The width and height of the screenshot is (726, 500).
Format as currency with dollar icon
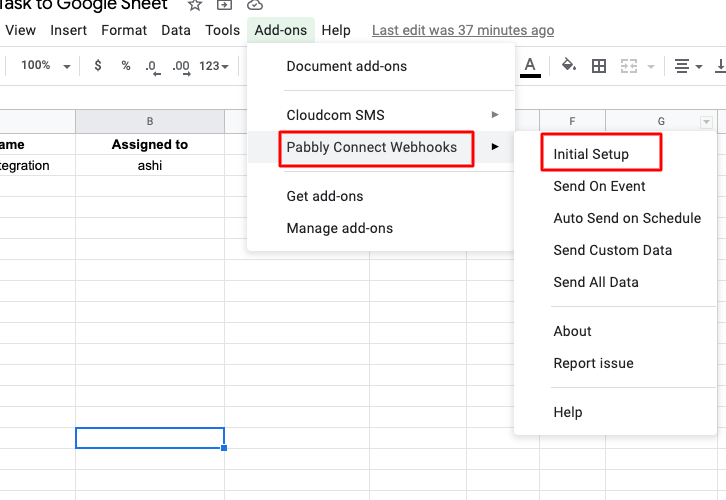click(x=98, y=66)
